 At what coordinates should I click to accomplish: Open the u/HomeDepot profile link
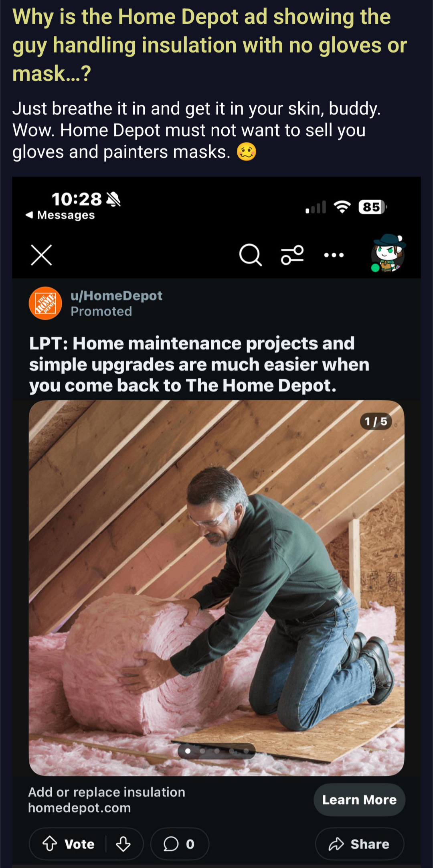point(117,296)
